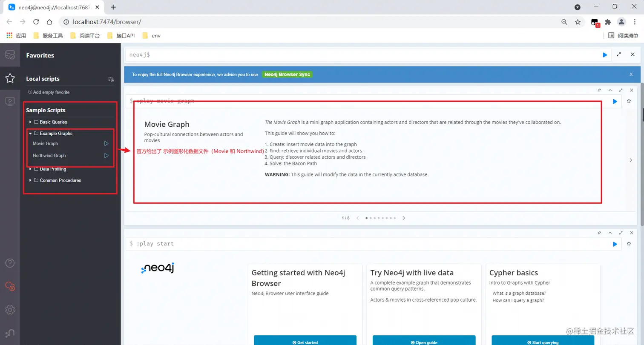Screen dimensions: 644x345
Task: Open the tab search dropdown arrow
Action: click(577, 7)
